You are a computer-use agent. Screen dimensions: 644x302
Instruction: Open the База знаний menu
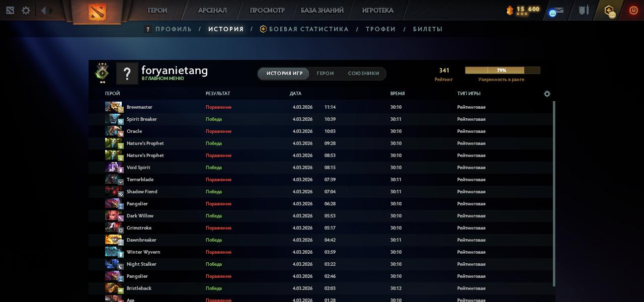click(x=322, y=11)
